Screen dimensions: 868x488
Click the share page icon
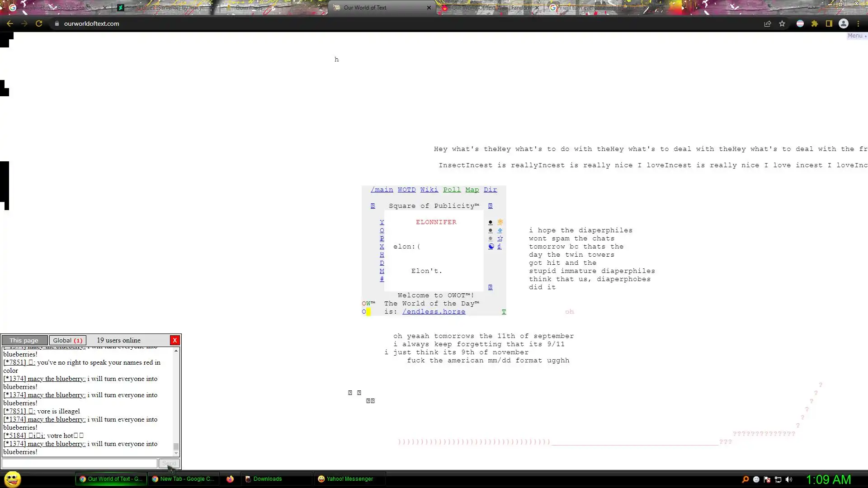coord(768,23)
